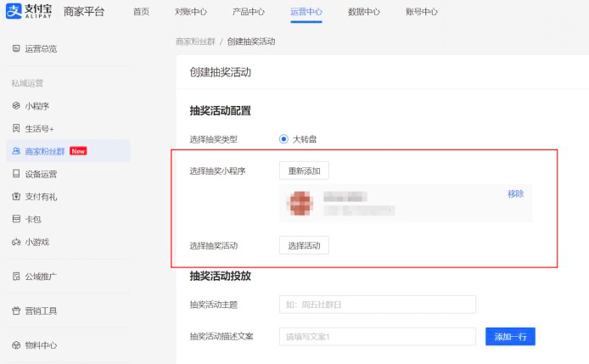The width and height of the screenshot is (589, 364).
Task: Click the Alipay logo icon
Action: 14,11
